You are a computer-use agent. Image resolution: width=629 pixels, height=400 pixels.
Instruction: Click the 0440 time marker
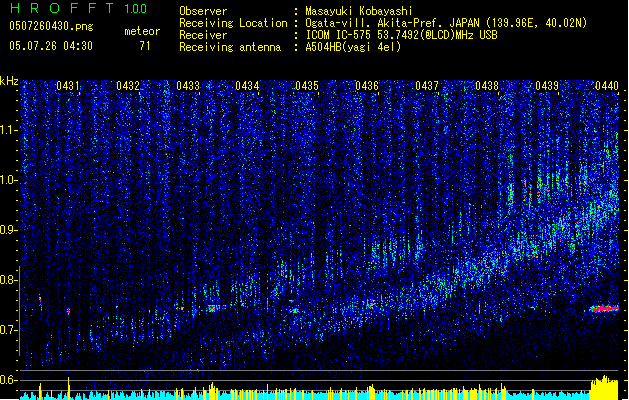tap(607, 86)
